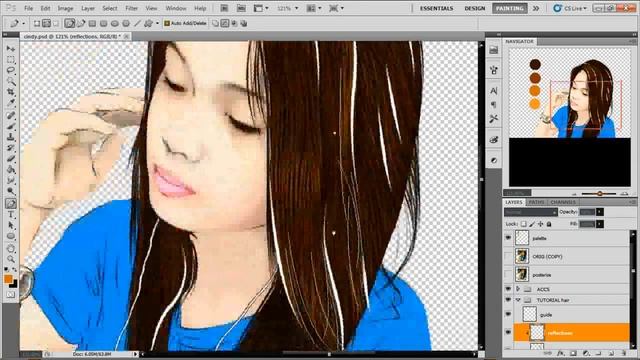Select the Brush tool
Screen dimensions: 640x360
point(11,127)
